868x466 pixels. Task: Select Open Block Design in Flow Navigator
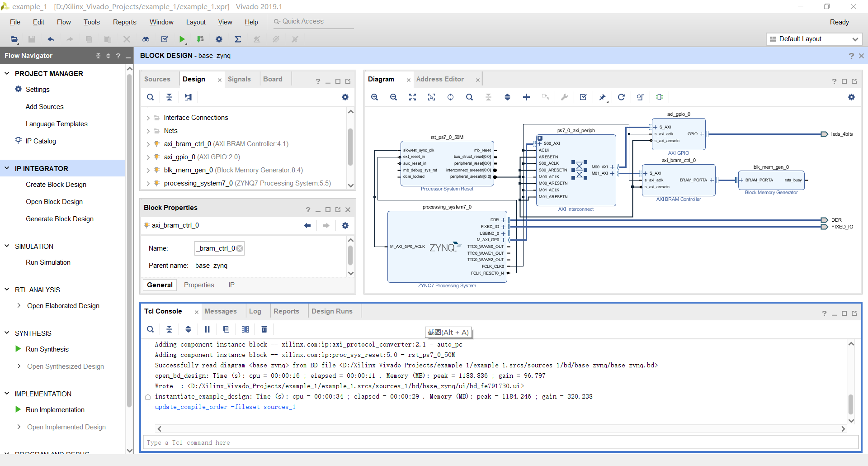(54, 201)
